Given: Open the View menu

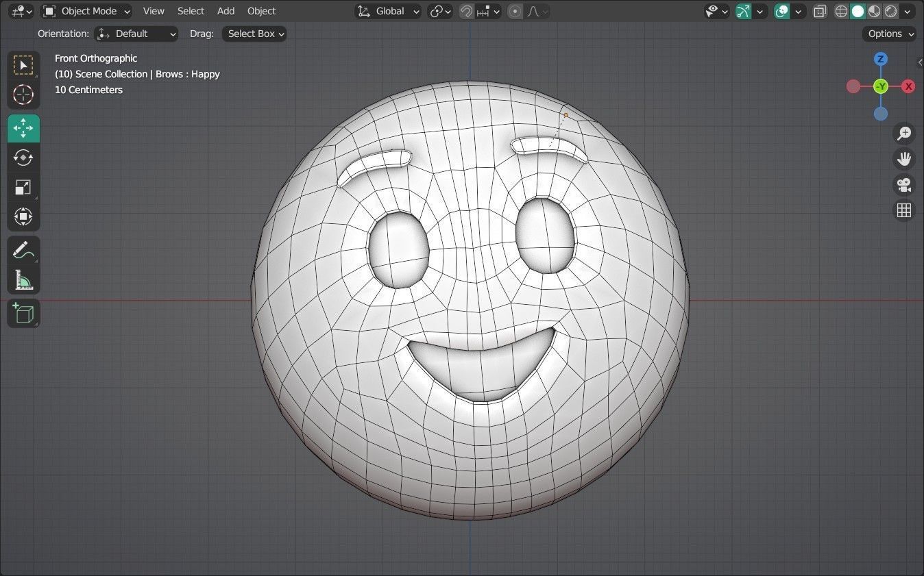Looking at the screenshot, I should pyautogui.click(x=154, y=11).
